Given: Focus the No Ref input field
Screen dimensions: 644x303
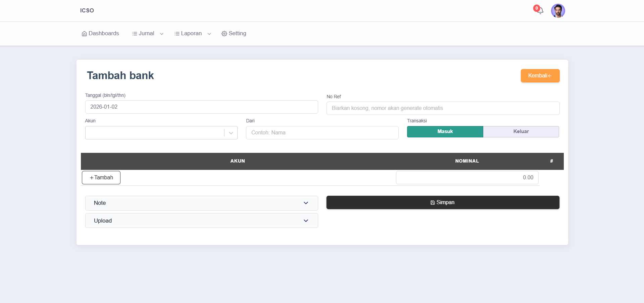Looking at the screenshot, I should tap(443, 108).
